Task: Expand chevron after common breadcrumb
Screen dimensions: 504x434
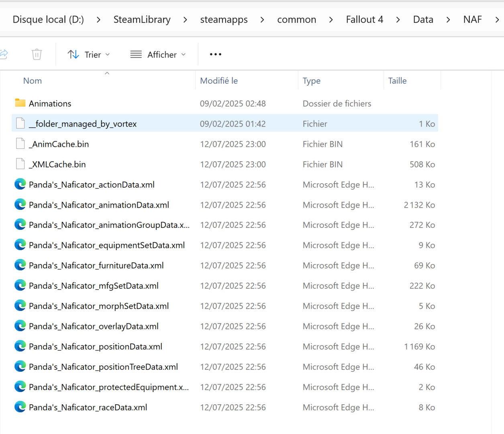Action: pos(331,20)
